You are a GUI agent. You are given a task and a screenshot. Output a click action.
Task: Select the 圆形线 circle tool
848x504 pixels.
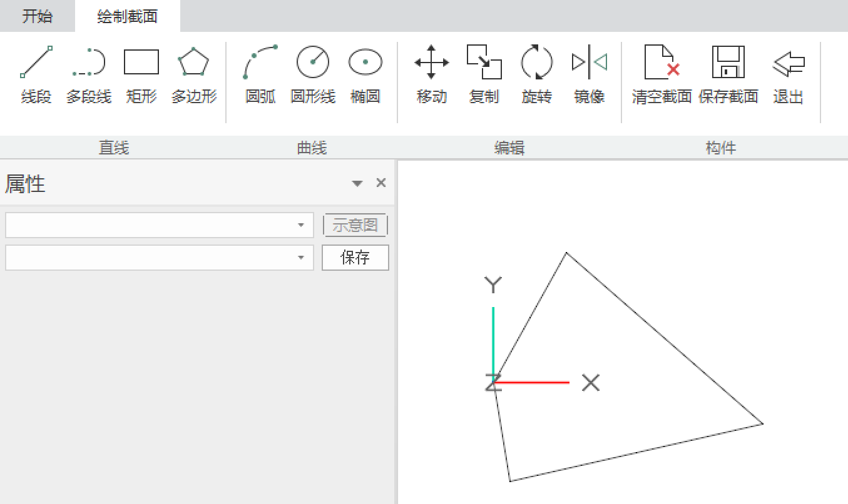pyautogui.click(x=313, y=74)
